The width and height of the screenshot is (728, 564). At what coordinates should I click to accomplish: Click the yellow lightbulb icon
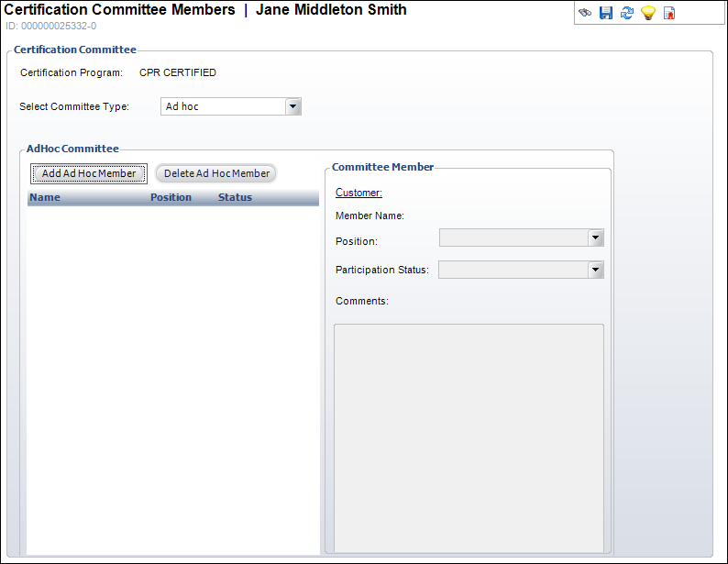[647, 14]
